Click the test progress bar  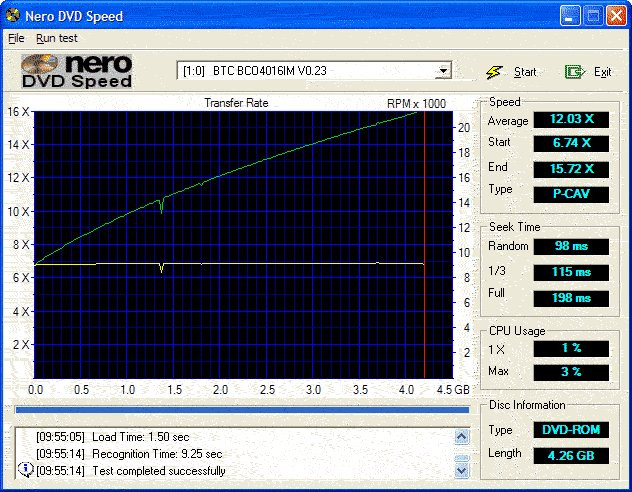(242, 410)
